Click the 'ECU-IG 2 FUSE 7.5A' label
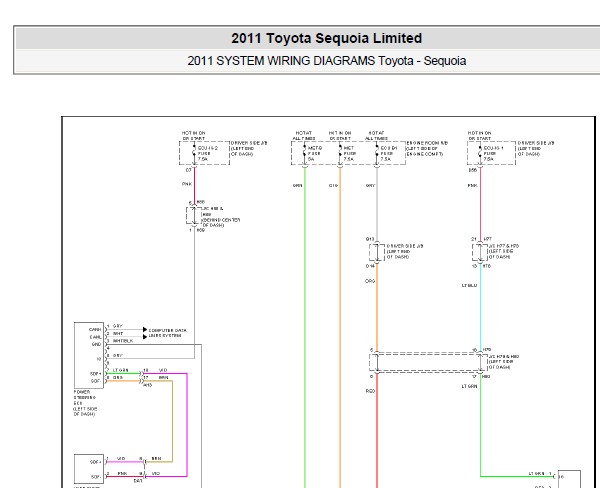Viewport: 600px width, 488px height. click(208, 153)
